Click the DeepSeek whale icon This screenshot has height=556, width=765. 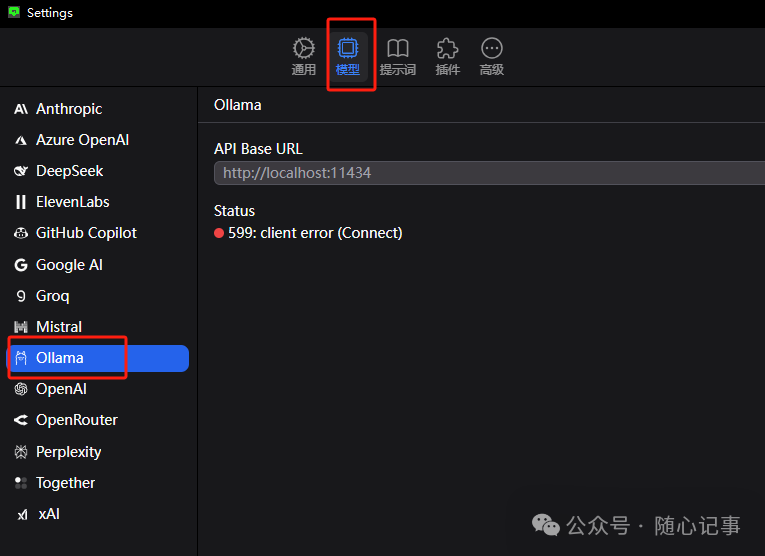20,171
